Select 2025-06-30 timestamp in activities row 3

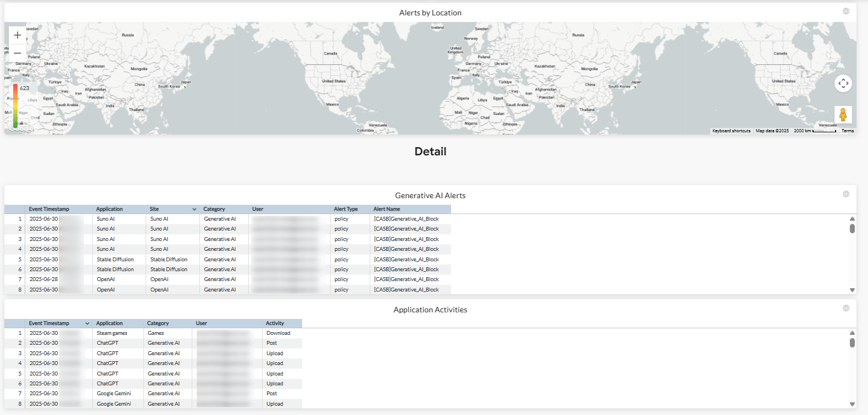tap(43, 354)
